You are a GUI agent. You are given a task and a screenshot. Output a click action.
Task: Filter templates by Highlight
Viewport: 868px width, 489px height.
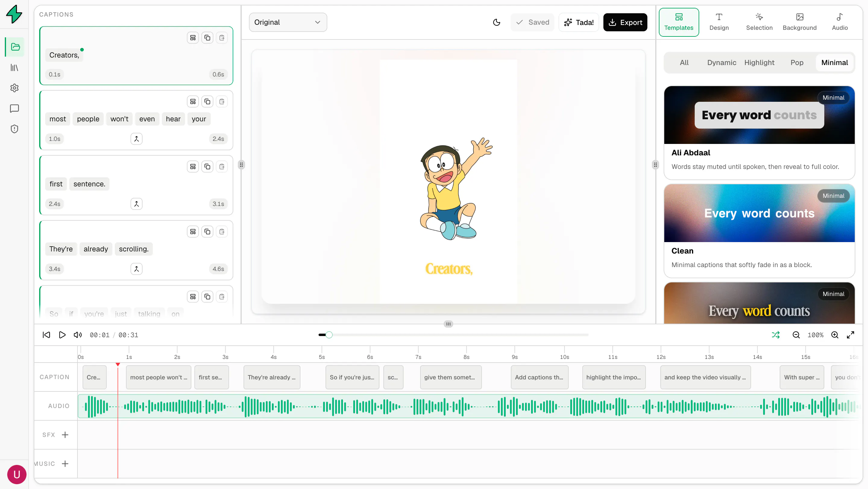[x=759, y=63]
